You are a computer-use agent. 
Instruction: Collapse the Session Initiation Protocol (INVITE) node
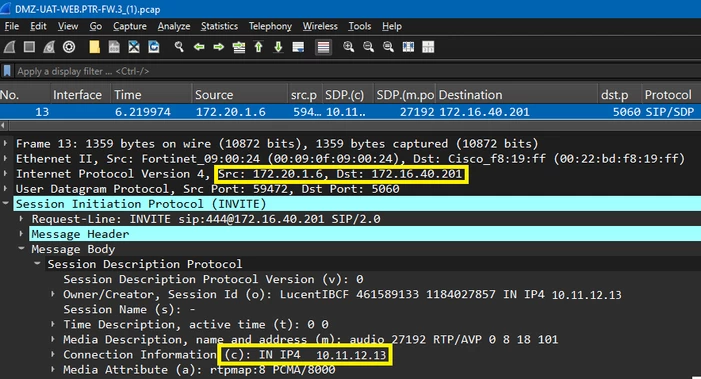pos(5,203)
